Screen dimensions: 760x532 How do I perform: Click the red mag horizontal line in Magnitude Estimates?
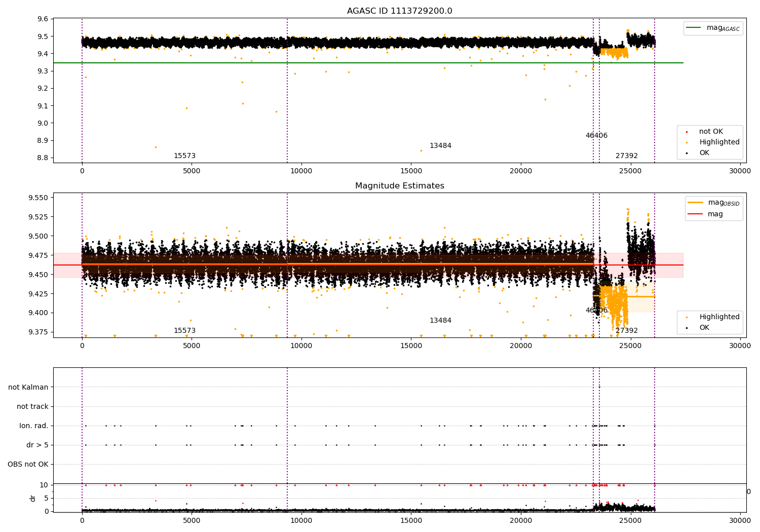pos(368,265)
